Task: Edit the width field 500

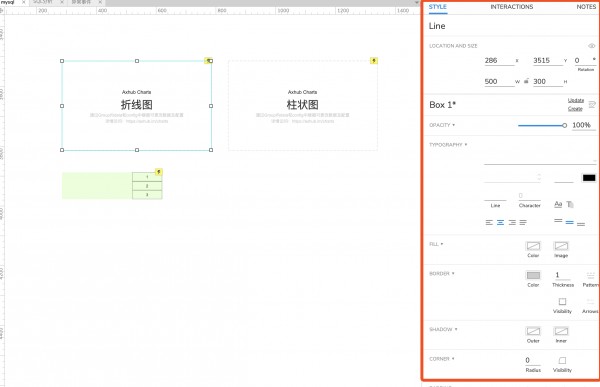Action: pyautogui.click(x=499, y=82)
